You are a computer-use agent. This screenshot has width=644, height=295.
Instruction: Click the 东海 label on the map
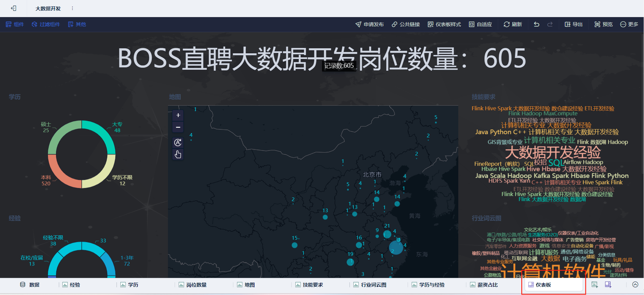tap(422, 254)
